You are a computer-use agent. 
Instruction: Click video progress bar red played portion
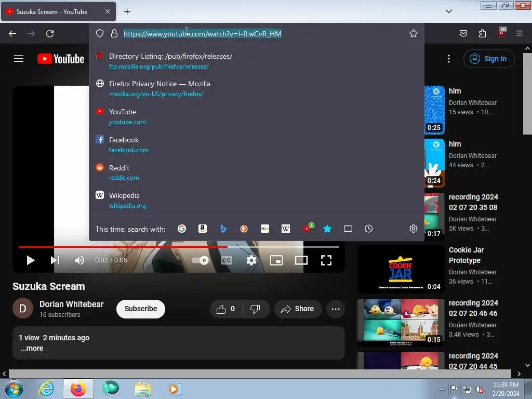pyautogui.click(x=123, y=247)
